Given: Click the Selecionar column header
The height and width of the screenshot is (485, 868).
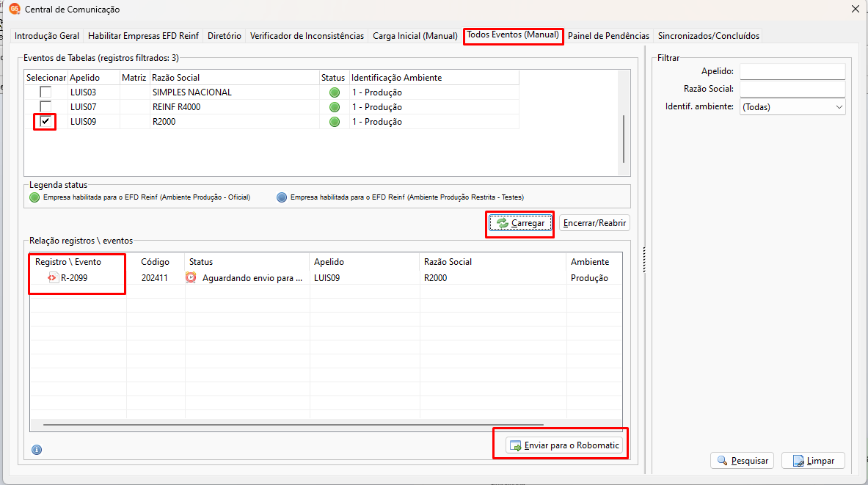Looking at the screenshot, I should click(x=46, y=78).
